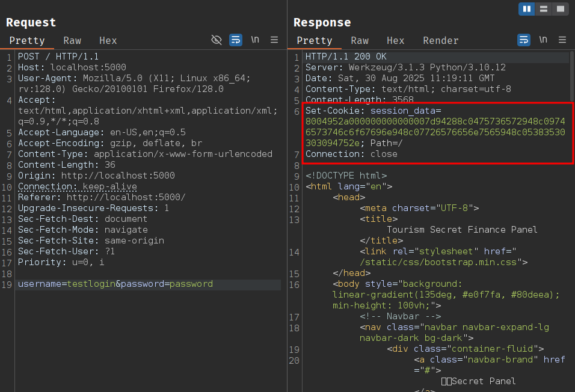Open the Hex tab in Request

(108, 40)
